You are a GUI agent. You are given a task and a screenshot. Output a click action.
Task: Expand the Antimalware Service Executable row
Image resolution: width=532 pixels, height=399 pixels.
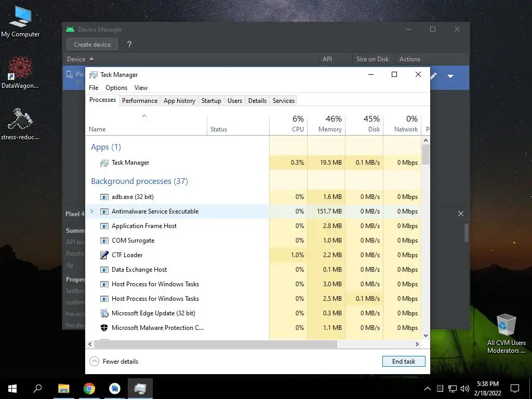click(x=91, y=211)
